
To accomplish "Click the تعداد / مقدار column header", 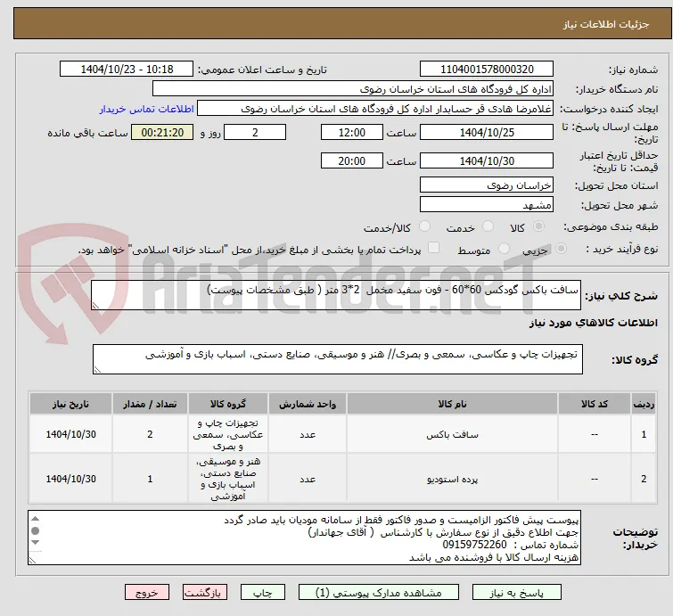I will (x=150, y=404).
